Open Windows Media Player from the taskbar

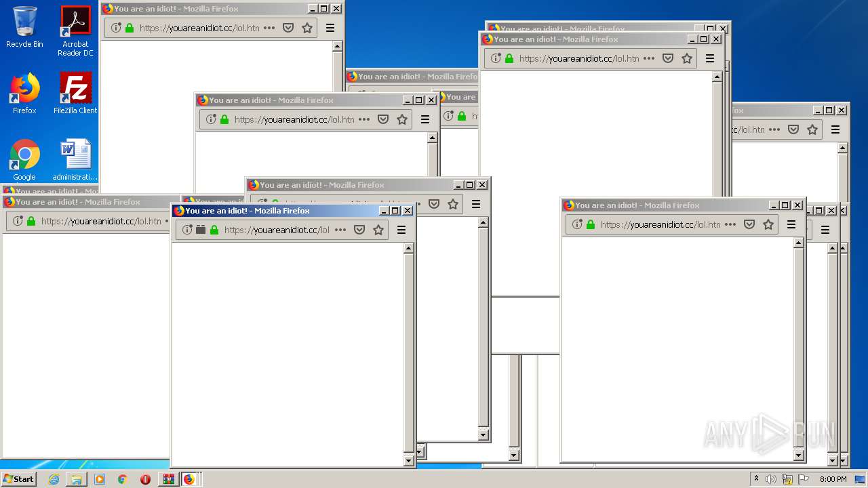100,479
